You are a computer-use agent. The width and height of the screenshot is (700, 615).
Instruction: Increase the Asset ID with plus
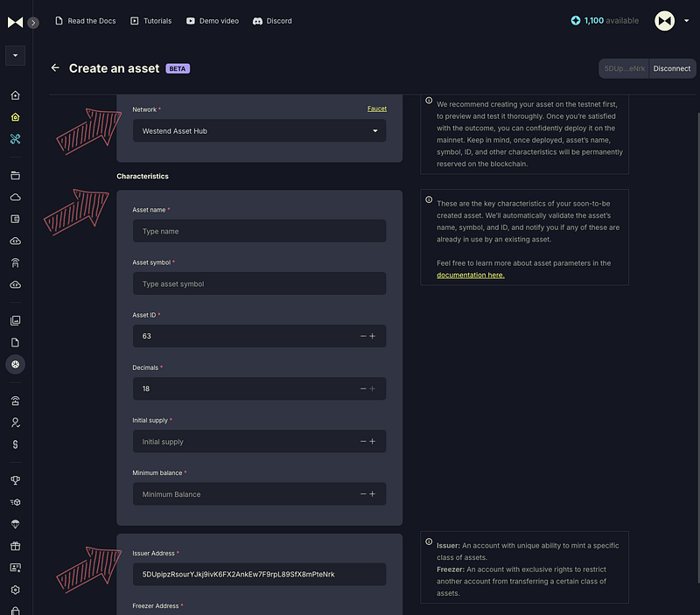(373, 336)
